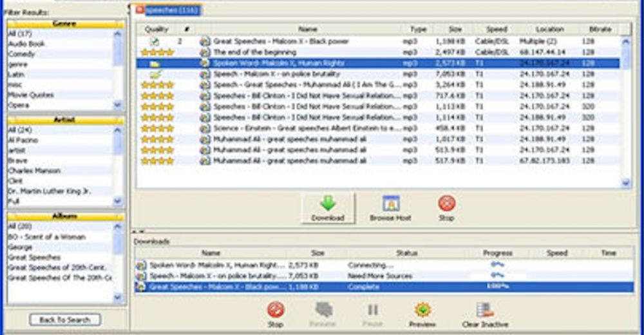644x335 pixels.
Task: Click file icon of Malcom X - Black power result
Action: pyautogui.click(x=205, y=41)
